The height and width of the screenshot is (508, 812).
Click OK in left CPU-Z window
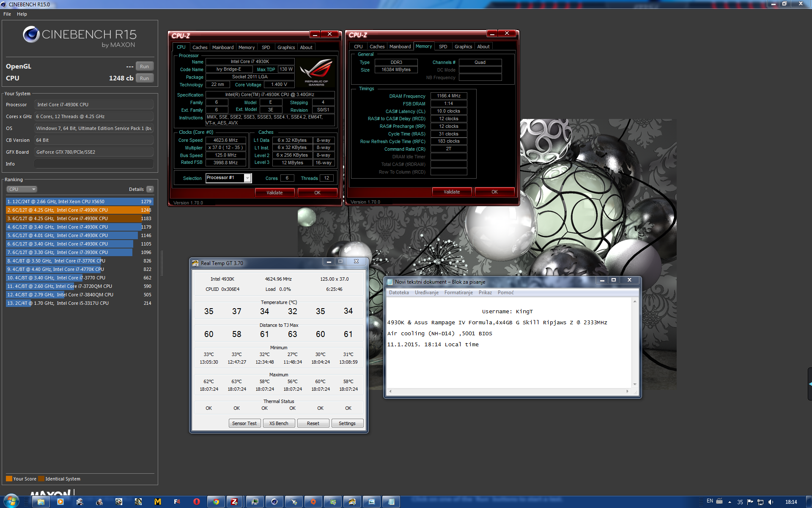[x=317, y=193]
